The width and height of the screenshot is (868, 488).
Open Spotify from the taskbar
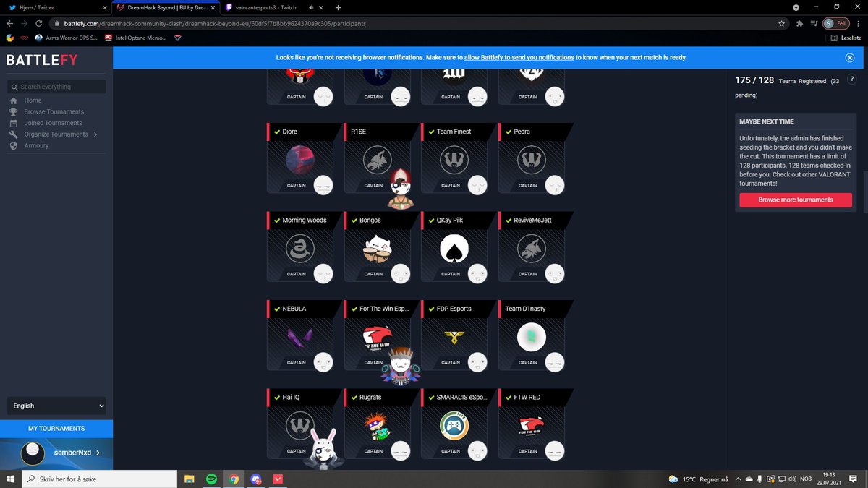click(x=211, y=479)
